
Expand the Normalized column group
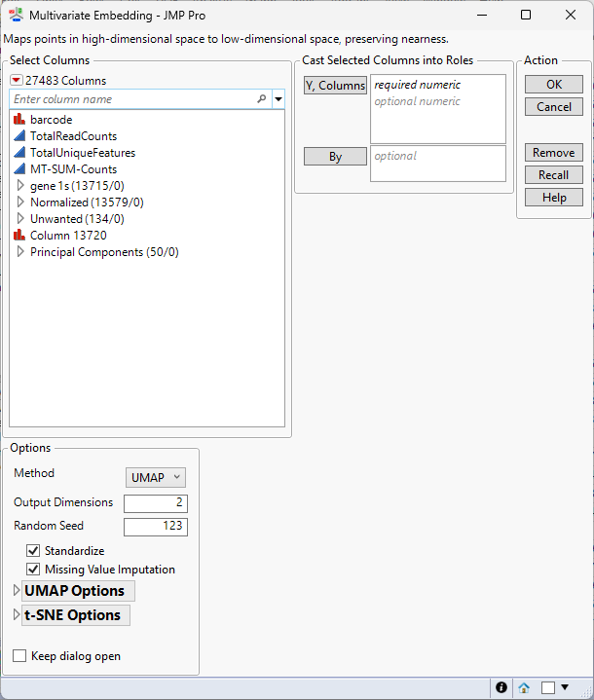coord(20,202)
